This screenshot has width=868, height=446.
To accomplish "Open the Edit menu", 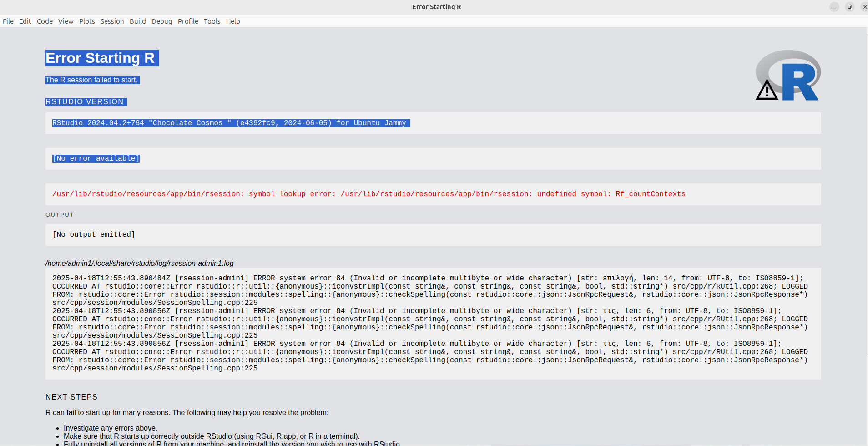I will [x=25, y=21].
